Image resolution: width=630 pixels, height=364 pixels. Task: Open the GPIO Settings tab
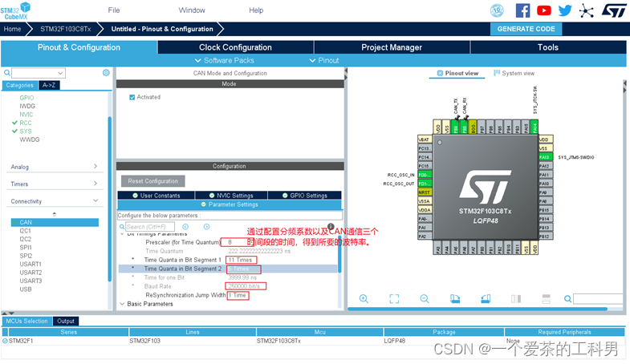point(304,196)
